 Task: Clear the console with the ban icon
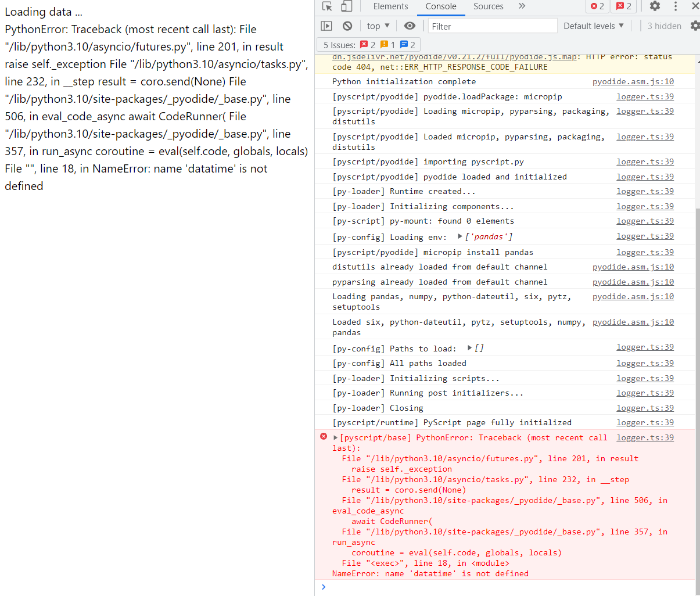point(347,26)
